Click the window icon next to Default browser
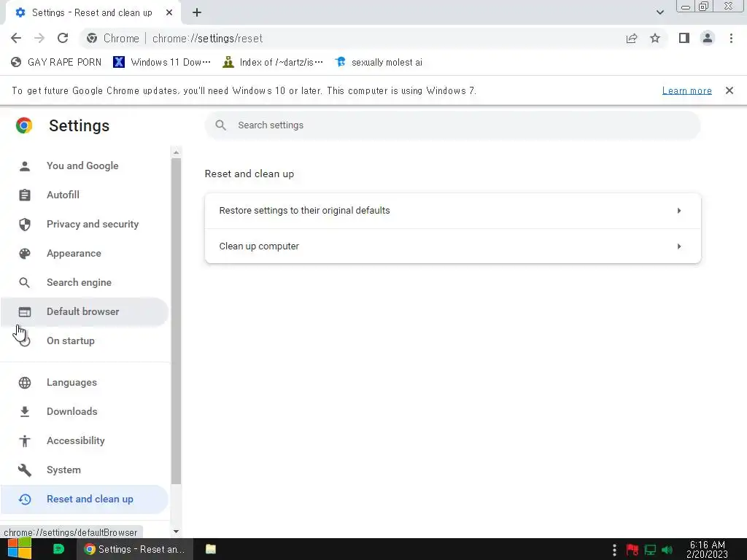Image resolution: width=747 pixels, height=560 pixels. coord(25,312)
